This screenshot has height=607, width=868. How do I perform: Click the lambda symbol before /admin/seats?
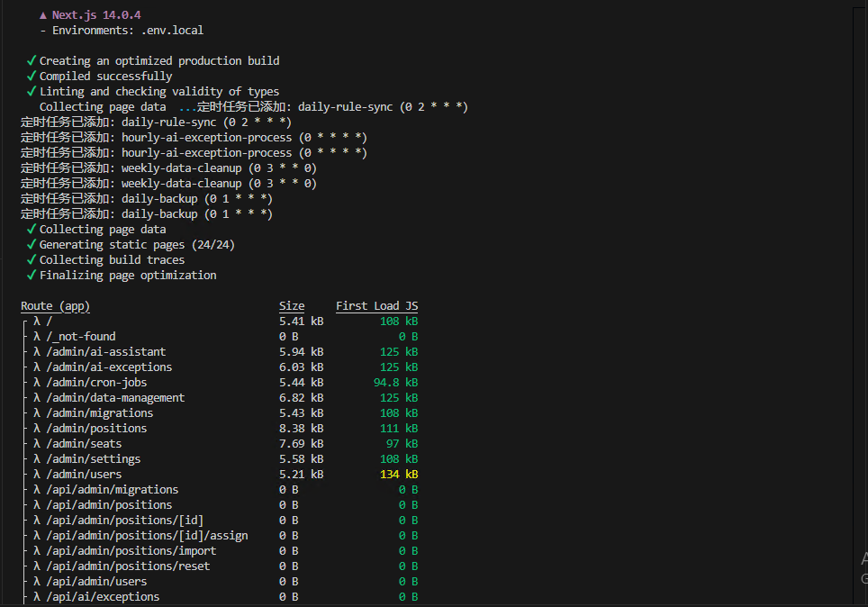37,444
